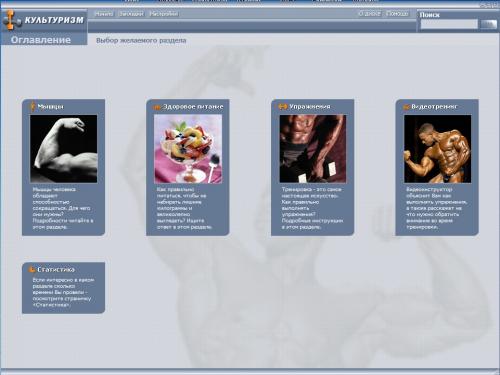
Task: Click the search go button next to Поиск field
Action: 488,24
